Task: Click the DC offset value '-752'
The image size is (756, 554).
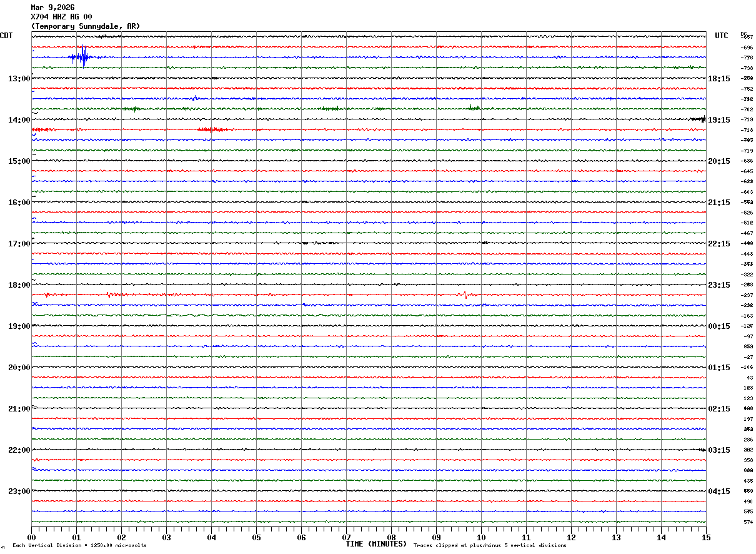Action: (x=747, y=89)
